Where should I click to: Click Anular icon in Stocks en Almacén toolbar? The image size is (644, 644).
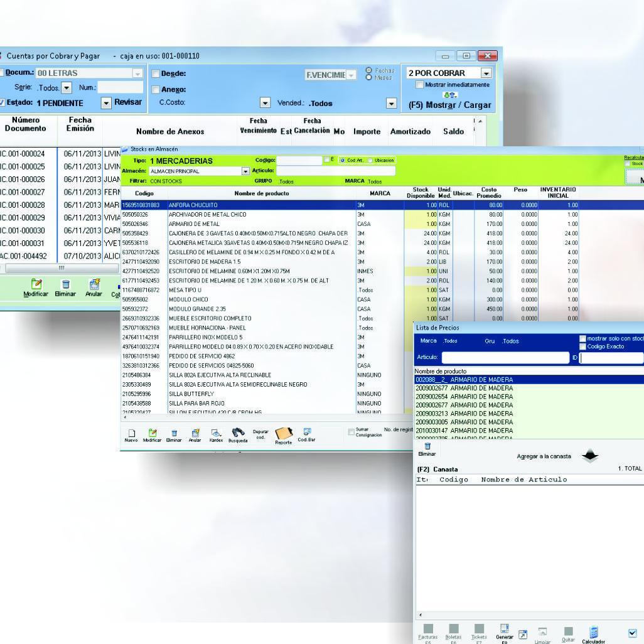pyautogui.click(x=195, y=433)
